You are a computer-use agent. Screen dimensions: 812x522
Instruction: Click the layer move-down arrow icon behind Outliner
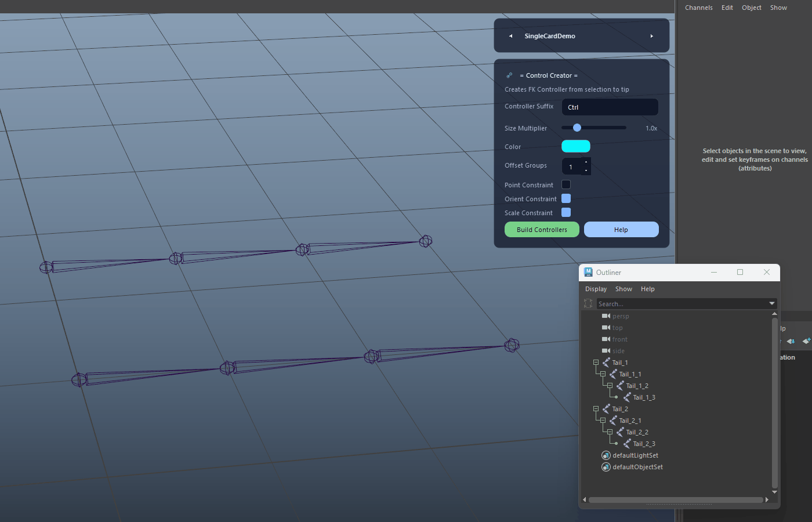[x=791, y=341]
